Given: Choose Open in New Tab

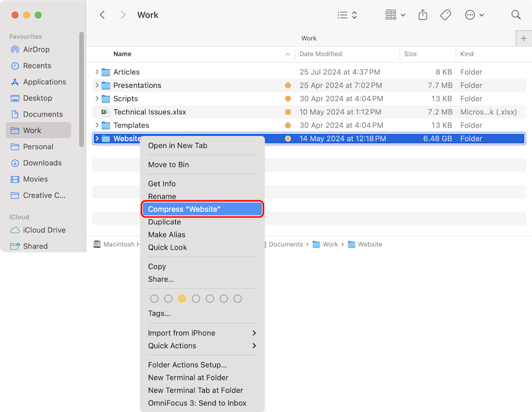Looking at the screenshot, I should pos(202,146).
